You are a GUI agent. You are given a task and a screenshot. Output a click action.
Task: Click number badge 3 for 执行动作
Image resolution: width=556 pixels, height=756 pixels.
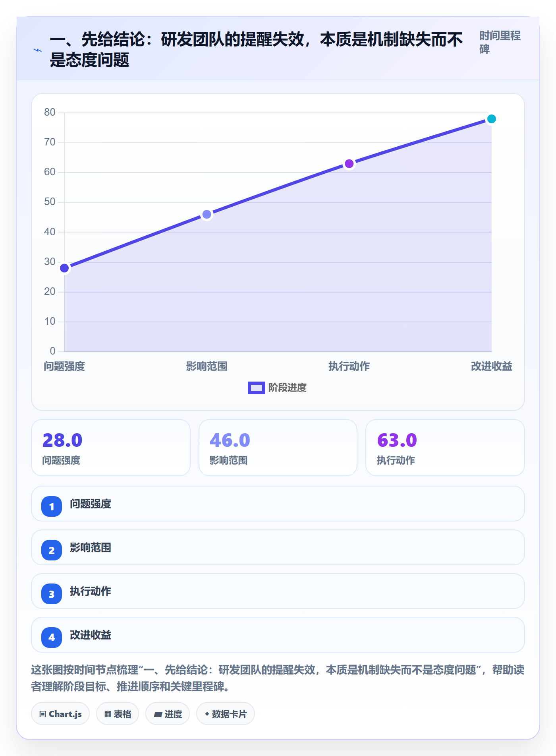[52, 594]
